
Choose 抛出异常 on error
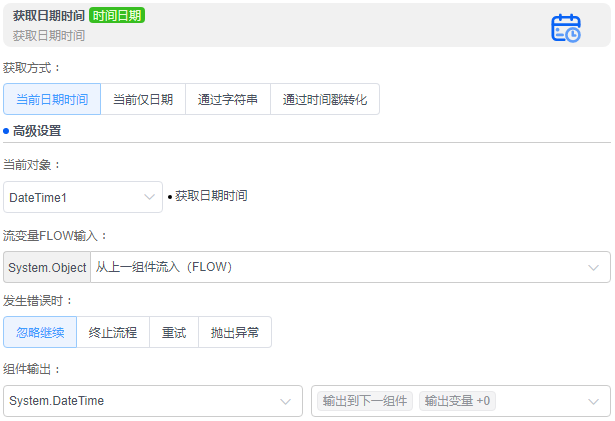235,333
